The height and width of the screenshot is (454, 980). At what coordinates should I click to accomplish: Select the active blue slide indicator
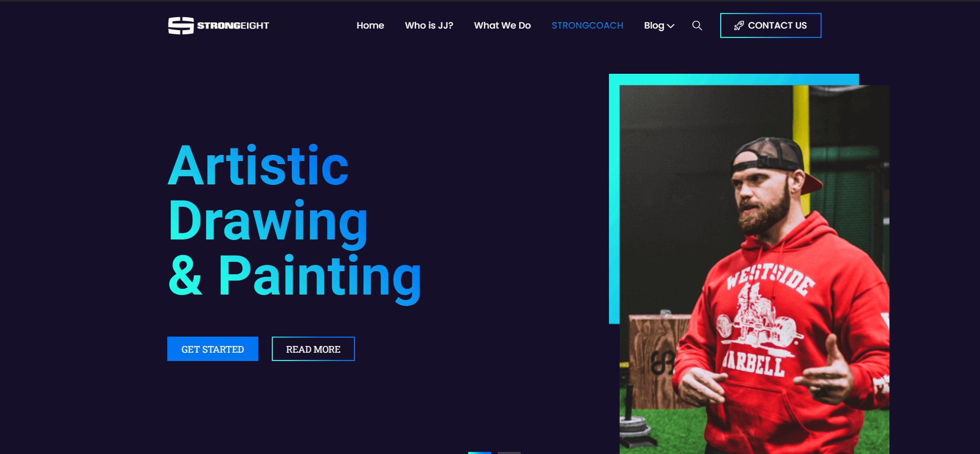479,452
